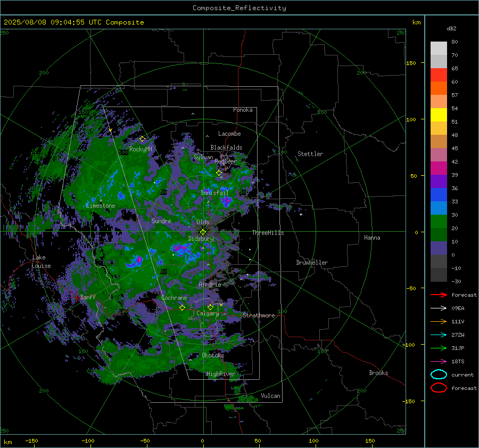Click the Drumheller city label

pyautogui.click(x=312, y=263)
